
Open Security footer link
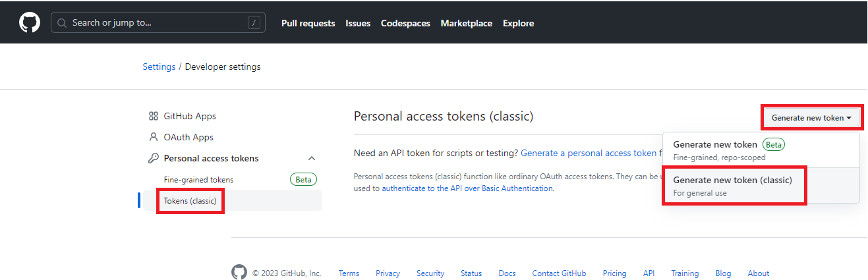pyautogui.click(x=430, y=273)
